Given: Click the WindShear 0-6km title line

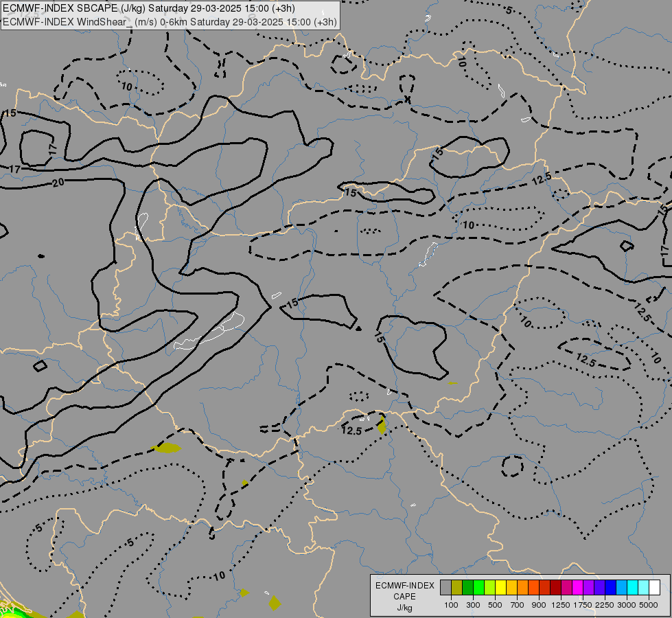Looking at the screenshot, I should click(x=170, y=22).
